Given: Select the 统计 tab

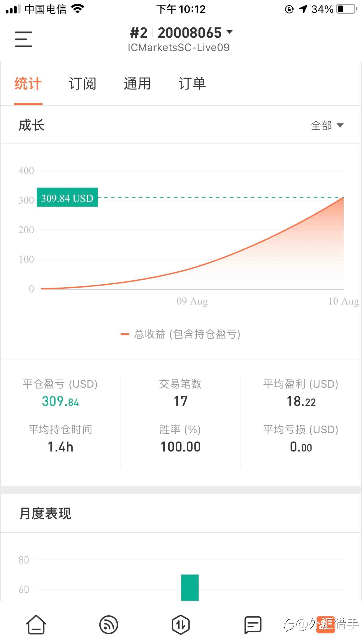Looking at the screenshot, I should tap(28, 84).
